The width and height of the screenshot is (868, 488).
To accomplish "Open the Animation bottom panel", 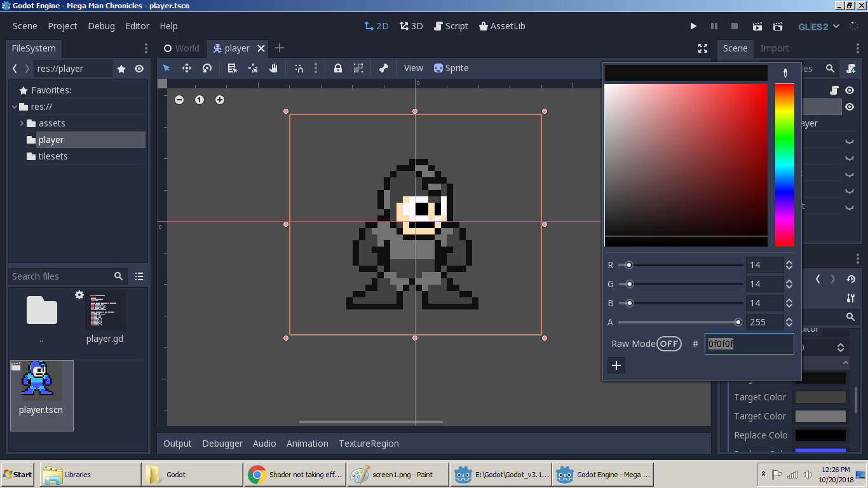I will [308, 444].
